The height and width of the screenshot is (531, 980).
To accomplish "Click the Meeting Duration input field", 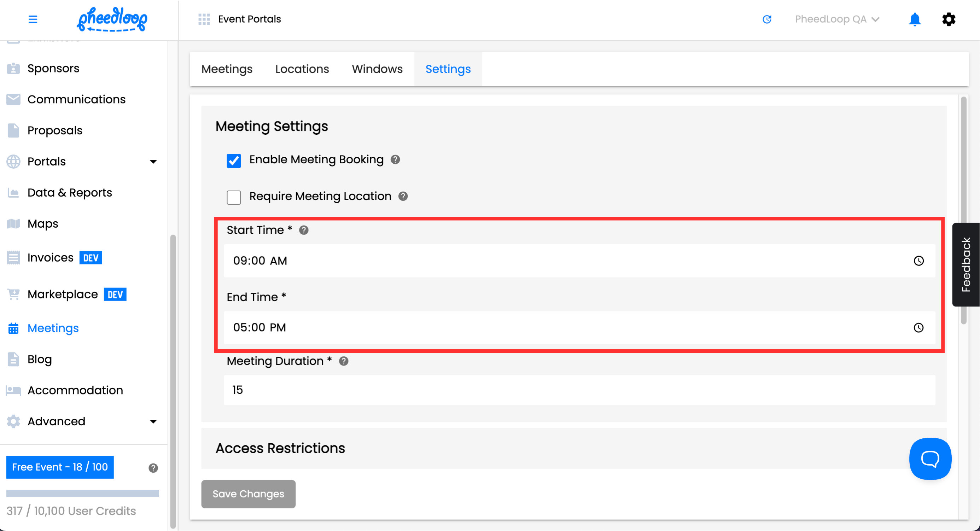I will click(x=579, y=390).
